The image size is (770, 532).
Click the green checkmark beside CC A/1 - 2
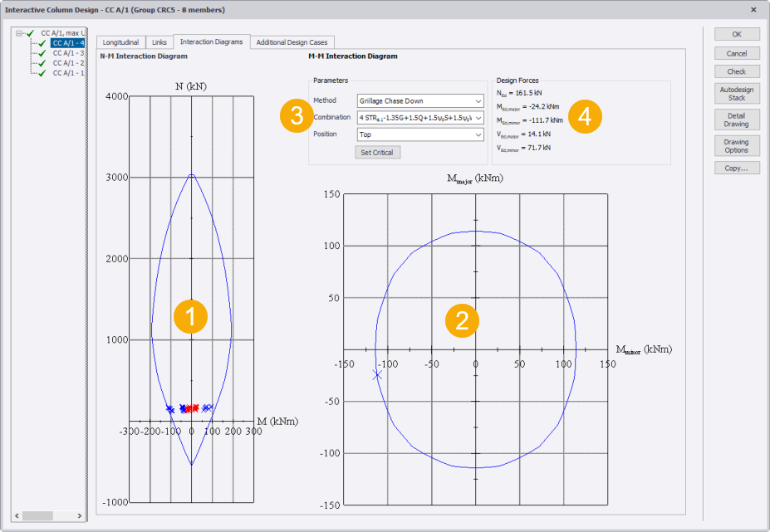[42, 63]
